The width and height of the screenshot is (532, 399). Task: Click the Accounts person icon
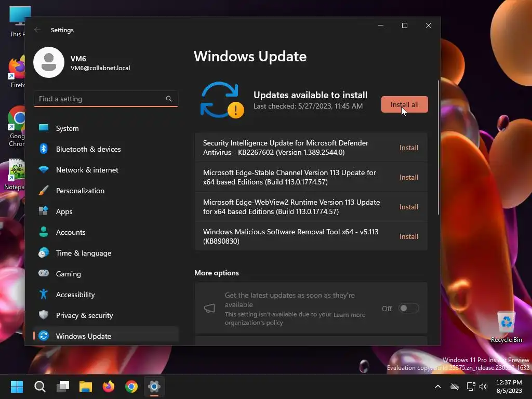point(44,232)
